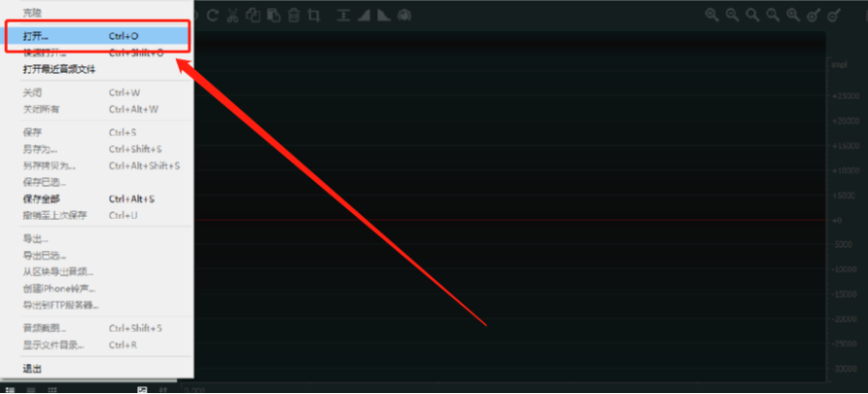Image resolution: width=868 pixels, height=394 pixels.
Task: Click the rightmost vertical zoom-out icon
Action: (x=834, y=16)
